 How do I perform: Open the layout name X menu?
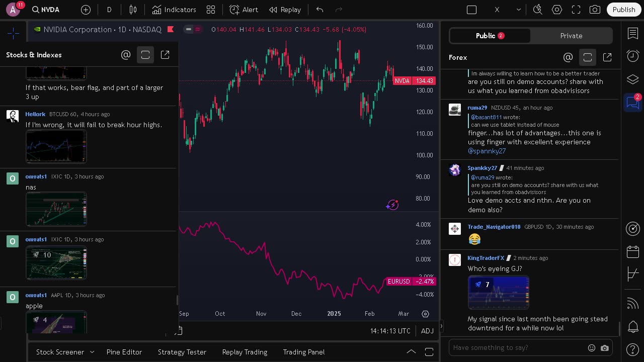497,10
